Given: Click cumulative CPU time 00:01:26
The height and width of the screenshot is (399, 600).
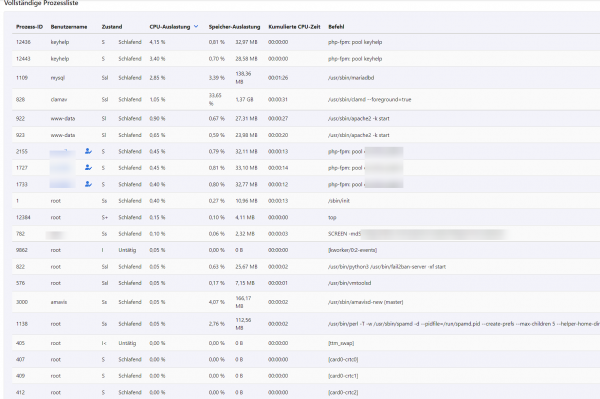Looking at the screenshot, I should tap(278, 78).
